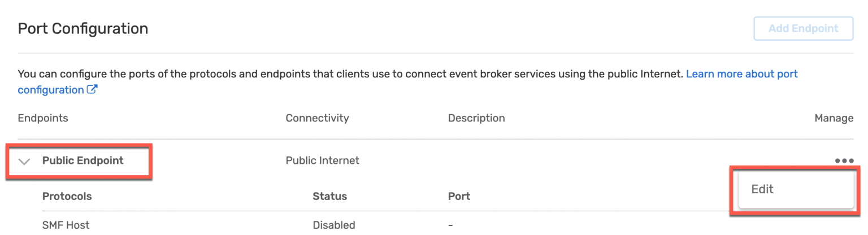Click the Connectivity column header

[317, 118]
